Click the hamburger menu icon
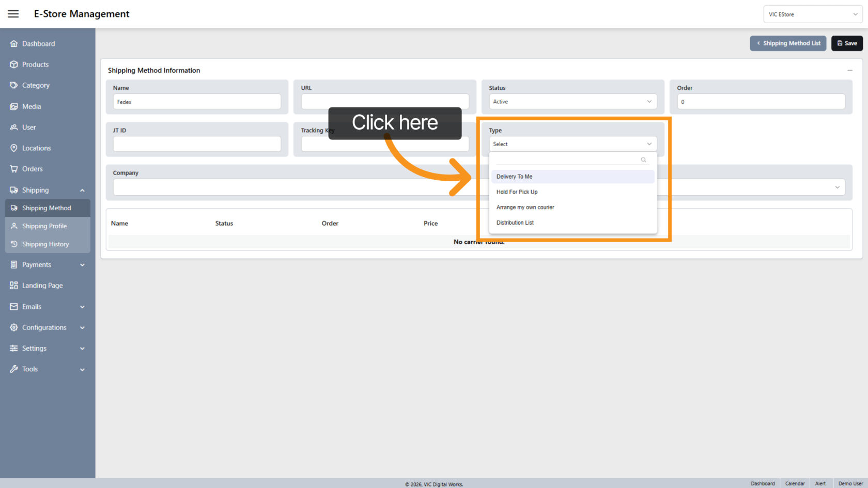 (13, 14)
